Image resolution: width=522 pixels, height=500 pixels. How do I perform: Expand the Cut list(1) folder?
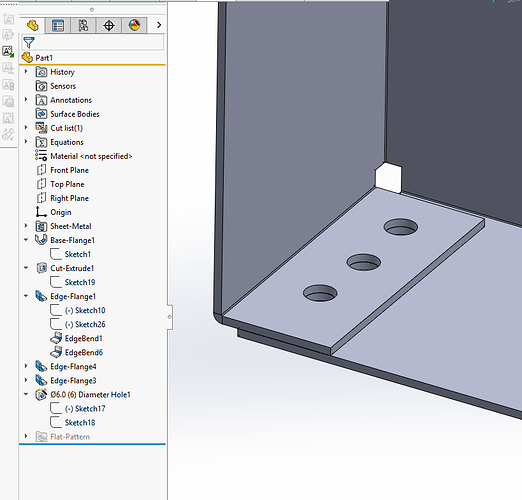26,127
